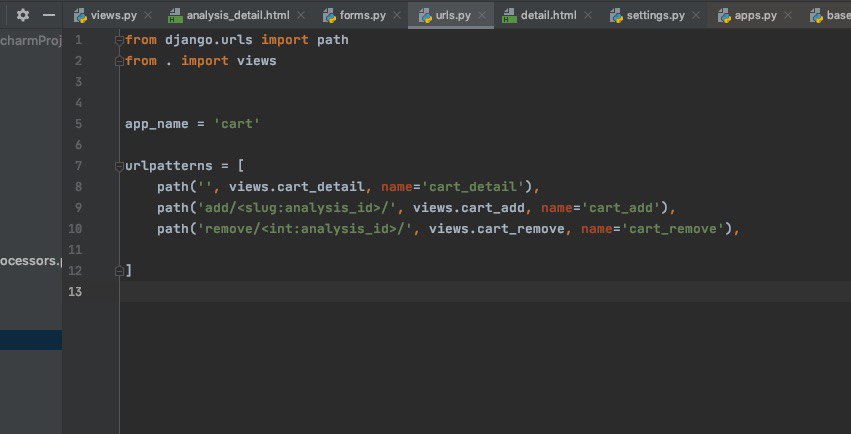Click app_name variable on line 5
This screenshot has width=851, height=434.
click(157, 124)
